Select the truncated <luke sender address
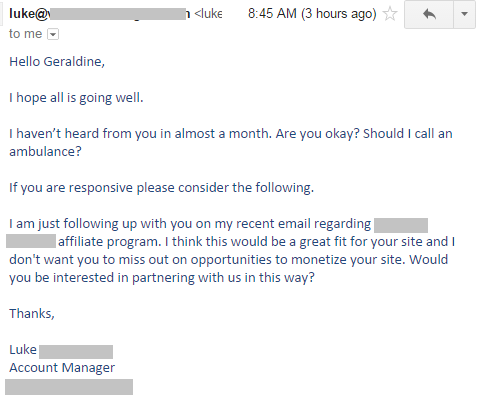The width and height of the screenshot is (489, 398). 208,14
